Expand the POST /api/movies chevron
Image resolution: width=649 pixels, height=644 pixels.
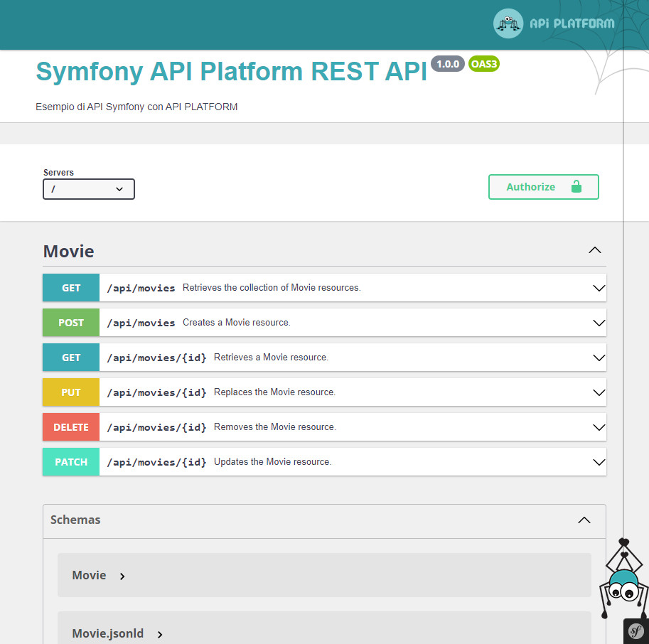599,323
